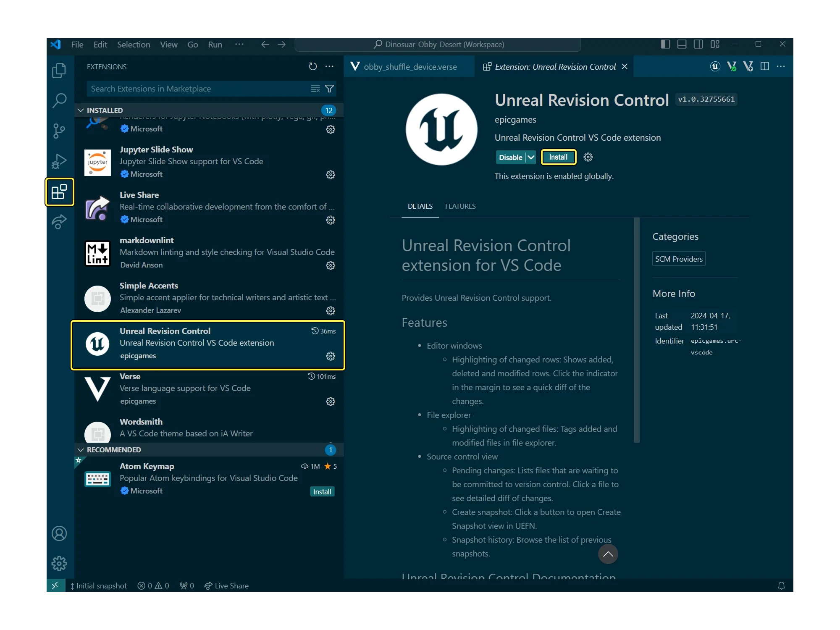Image resolution: width=840 pixels, height=630 pixels.
Task: Toggle the bottom panel layout
Action: [682, 44]
